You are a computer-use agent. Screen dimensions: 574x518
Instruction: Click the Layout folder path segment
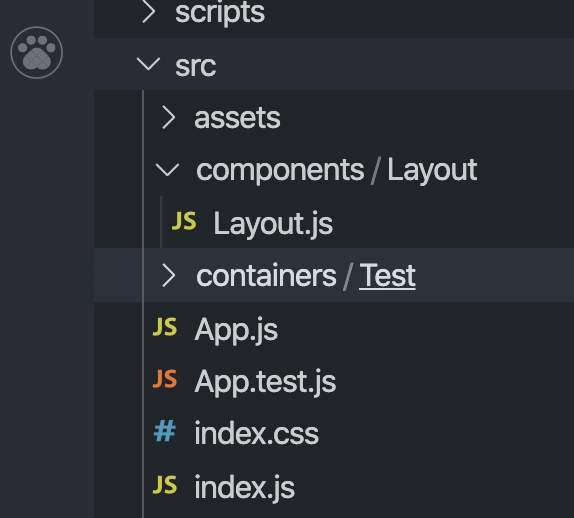(x=432, y=171)
